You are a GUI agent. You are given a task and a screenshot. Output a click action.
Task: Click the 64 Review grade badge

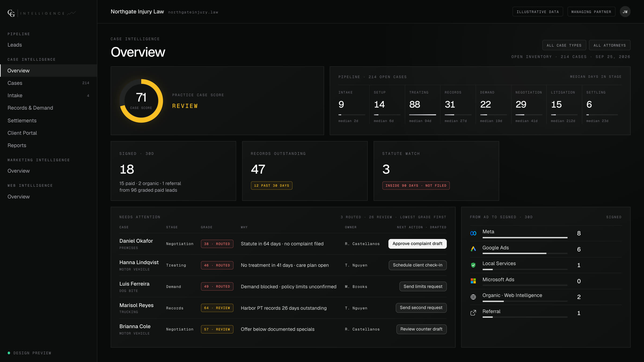pyautogui.click(x=217, y=308)
